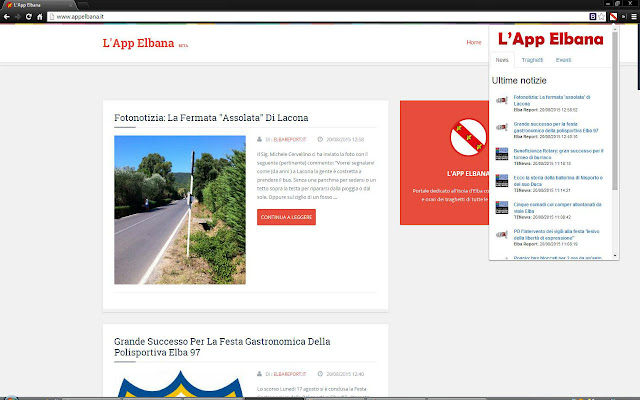Open the popup link PD l'intervento dei vigili
The image size is (640, 400).
(x=556, y=234)
